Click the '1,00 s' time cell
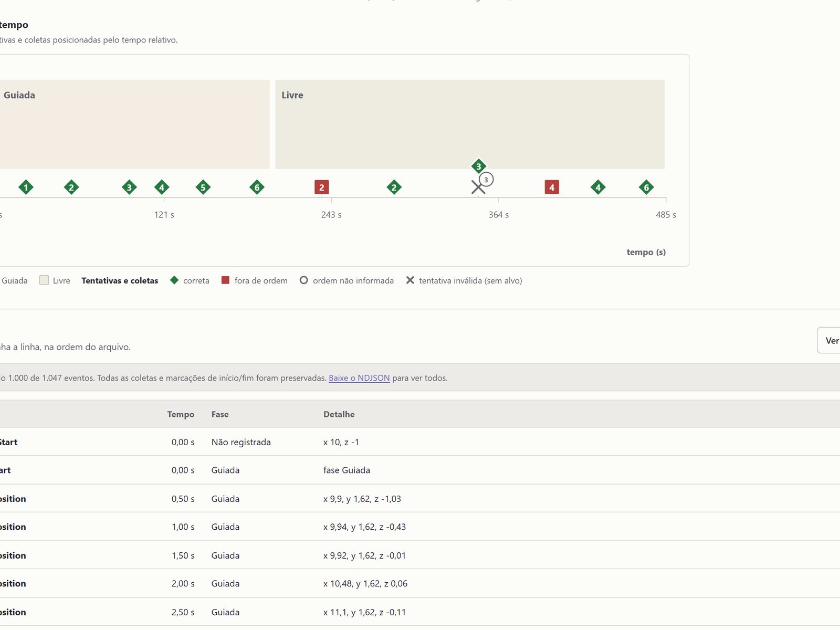 pyautogui.click(x=183, y=527)
